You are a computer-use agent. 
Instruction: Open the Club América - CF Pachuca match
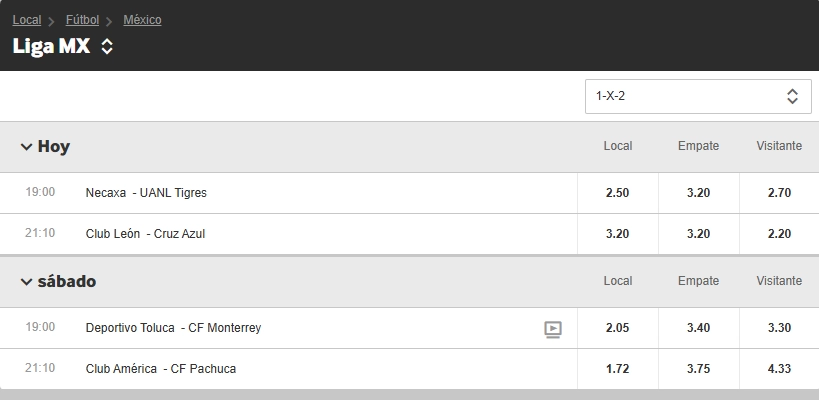161,369
